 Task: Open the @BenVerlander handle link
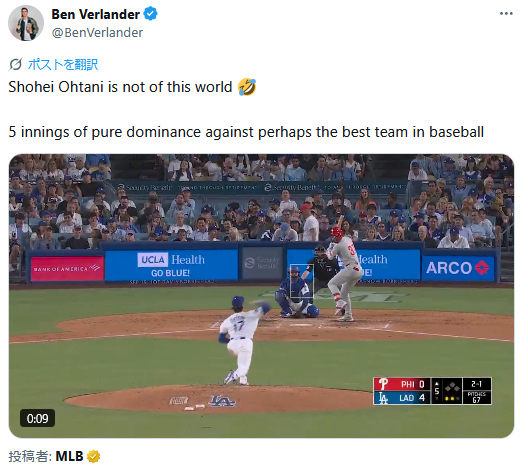[97, 33]
